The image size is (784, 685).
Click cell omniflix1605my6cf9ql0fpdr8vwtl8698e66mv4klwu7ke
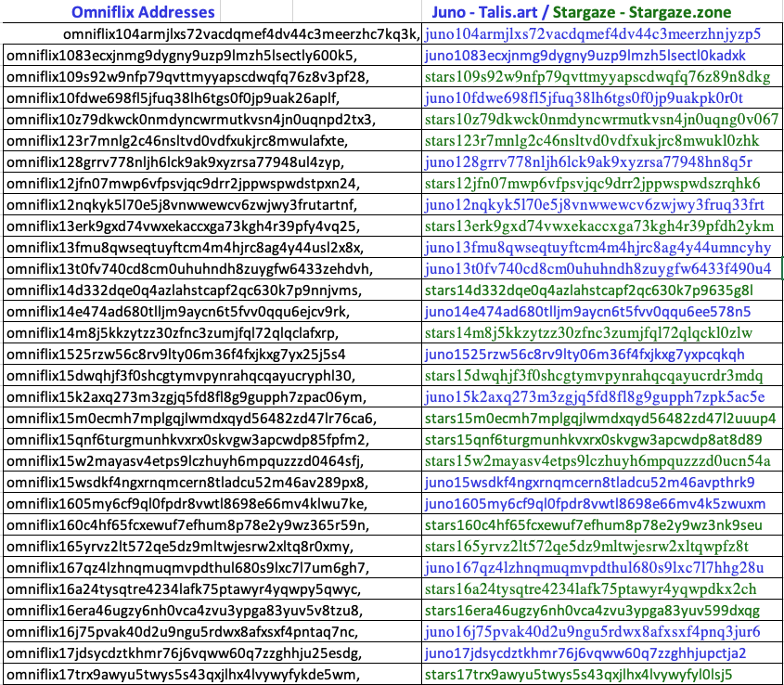tap(212, 504)
